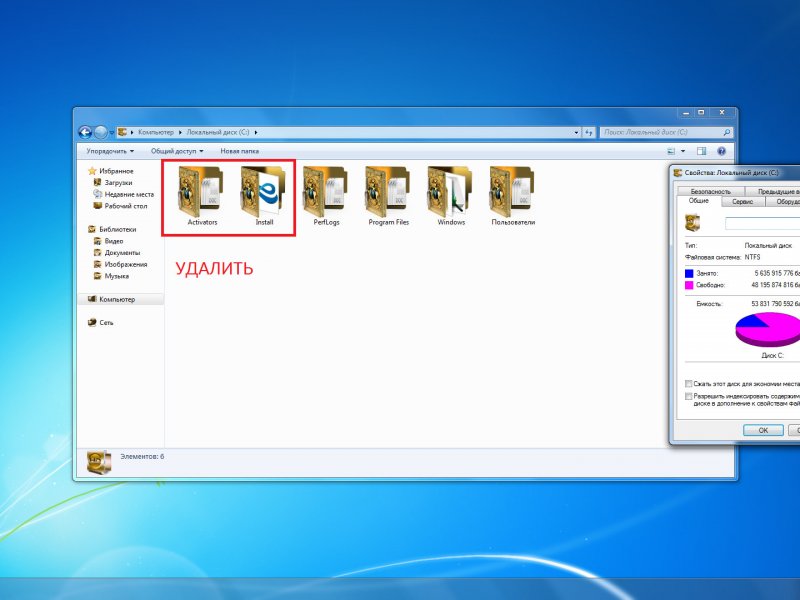Open Недавние места in the navigation pane
This screenshot has width=800, height=600.
129,194
